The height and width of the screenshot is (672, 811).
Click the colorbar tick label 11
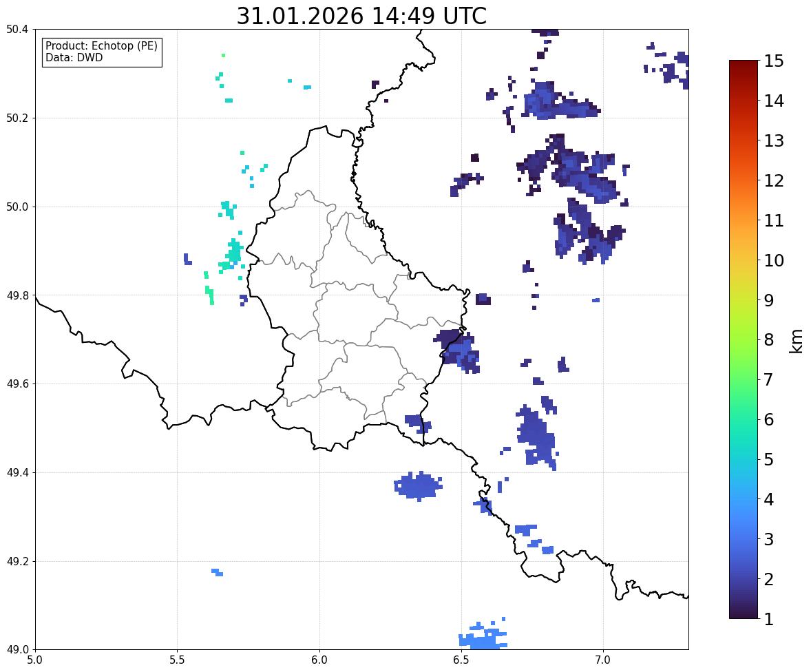coord(774,220)
